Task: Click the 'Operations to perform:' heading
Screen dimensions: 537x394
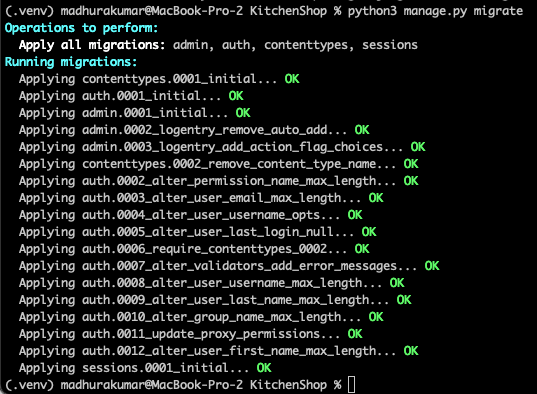Action: pos(81,28)
